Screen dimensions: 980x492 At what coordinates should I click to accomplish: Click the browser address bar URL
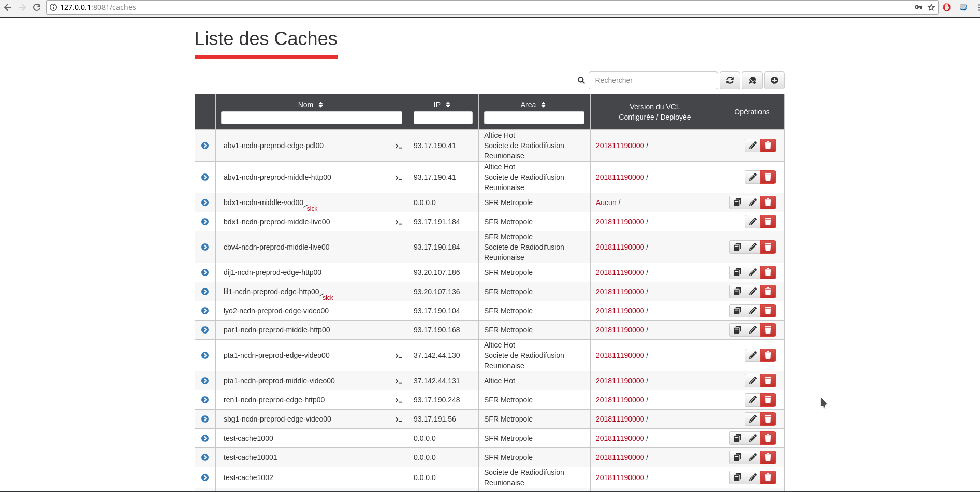click(98, 7)
